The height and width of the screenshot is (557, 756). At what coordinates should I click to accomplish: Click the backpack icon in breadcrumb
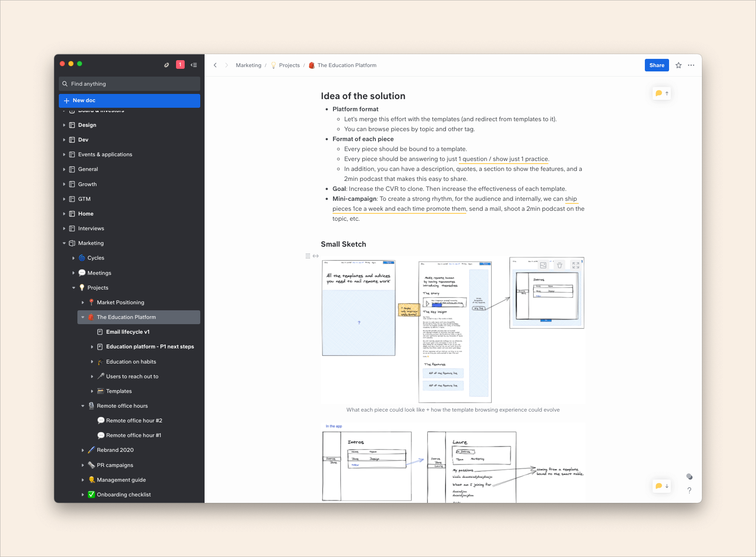tap(311, 65)
